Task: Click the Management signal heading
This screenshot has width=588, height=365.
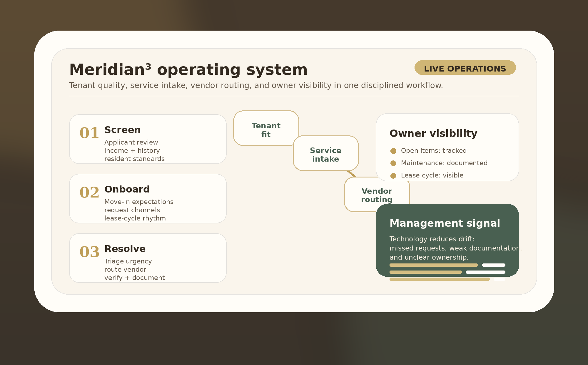Action: pyautogui.click(x=445, y=223)
